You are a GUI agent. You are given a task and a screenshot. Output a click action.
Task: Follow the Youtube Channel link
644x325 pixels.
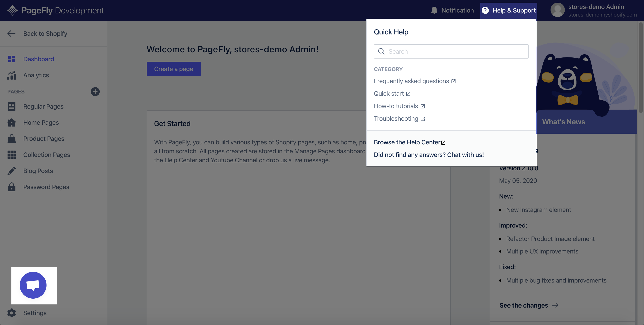[x=234, y=160]
